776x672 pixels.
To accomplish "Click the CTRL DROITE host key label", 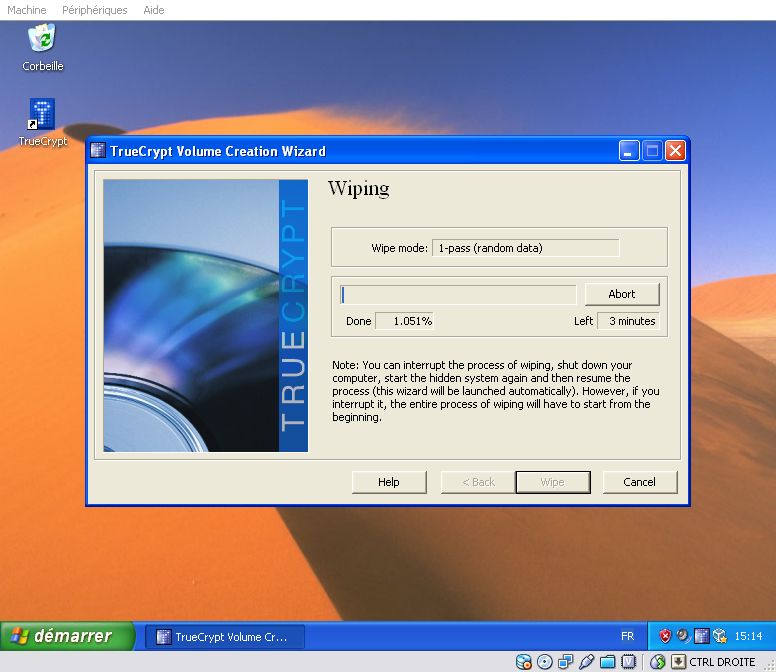I will (722, 662).
